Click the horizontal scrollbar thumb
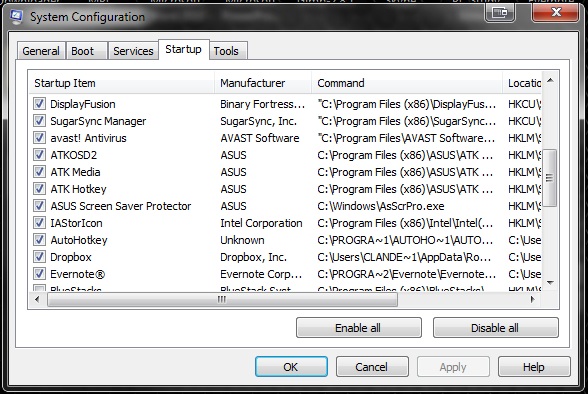The height and width of the screenshot is (394, 588). pos(222,300)
